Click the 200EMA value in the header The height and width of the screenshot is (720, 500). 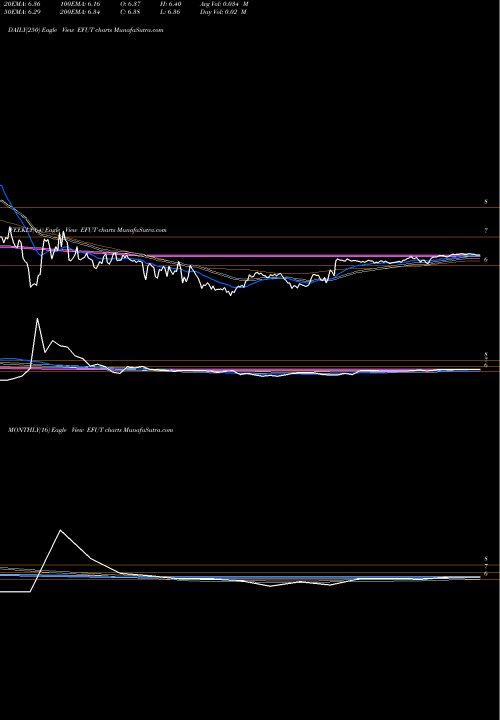(x=79, y=12)
